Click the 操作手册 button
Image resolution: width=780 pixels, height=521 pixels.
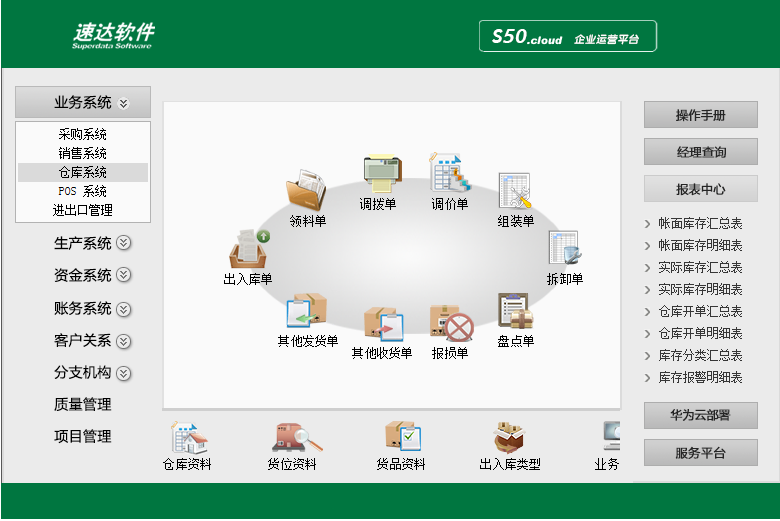[x=700, y=115]
